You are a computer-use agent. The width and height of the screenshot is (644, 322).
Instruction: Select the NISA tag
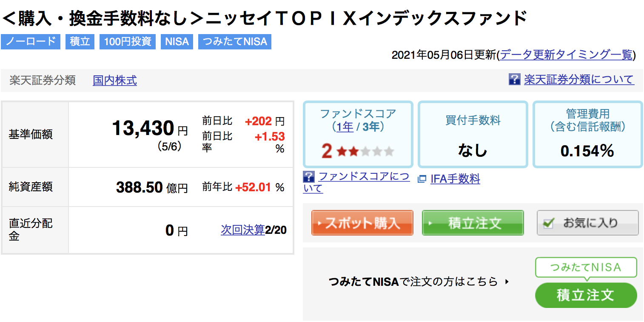pos(177,42)
